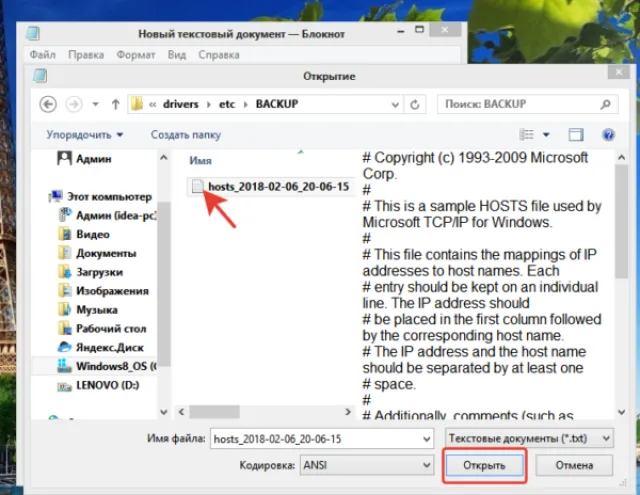
Task: Click the Музыка folder icon
Action: (x=64, y=310)
